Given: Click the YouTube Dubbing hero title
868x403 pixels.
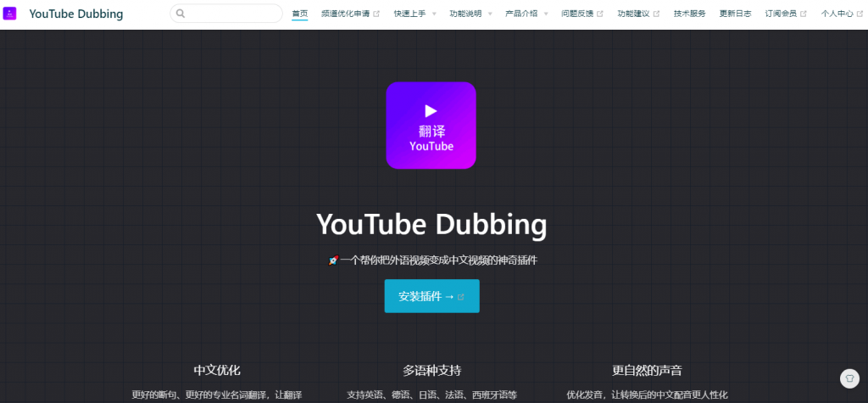Looking at the screenshot, I should pos(431,225).
